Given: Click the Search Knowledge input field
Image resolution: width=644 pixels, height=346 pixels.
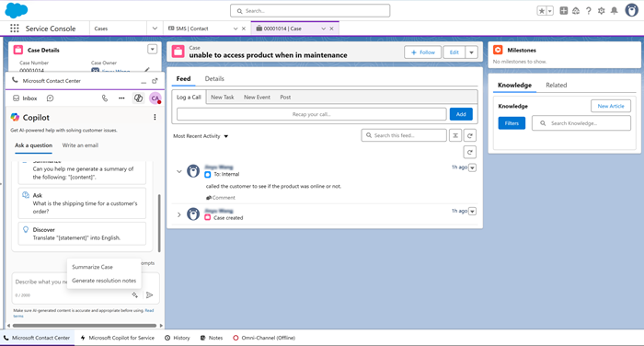Looking at the screenshot, I should click(x=581, y=123).
